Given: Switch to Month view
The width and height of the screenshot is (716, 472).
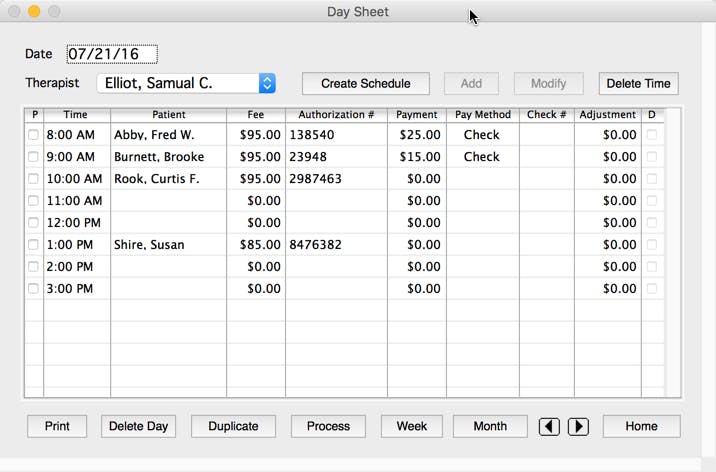Looking at the screenshot, I should click(x=490, y=426).
